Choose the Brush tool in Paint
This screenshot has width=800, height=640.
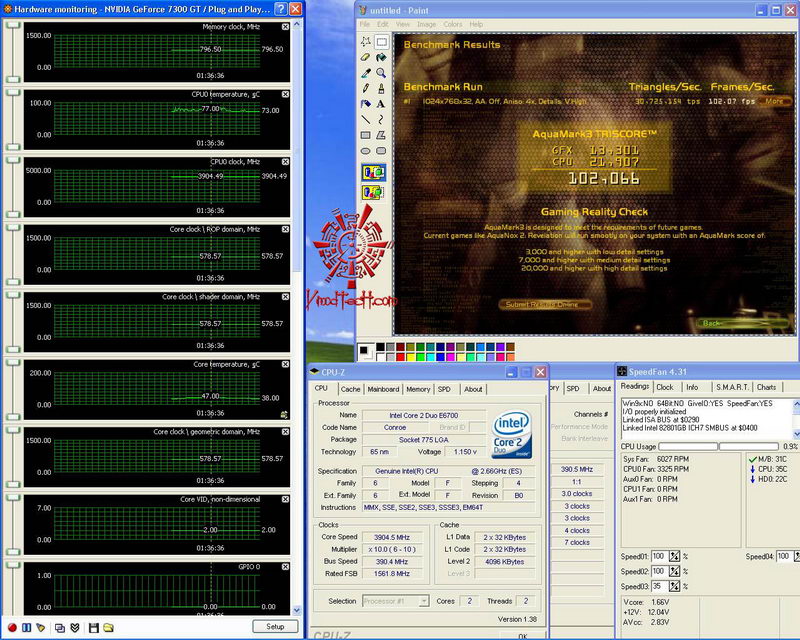click(x=381, y=88)
